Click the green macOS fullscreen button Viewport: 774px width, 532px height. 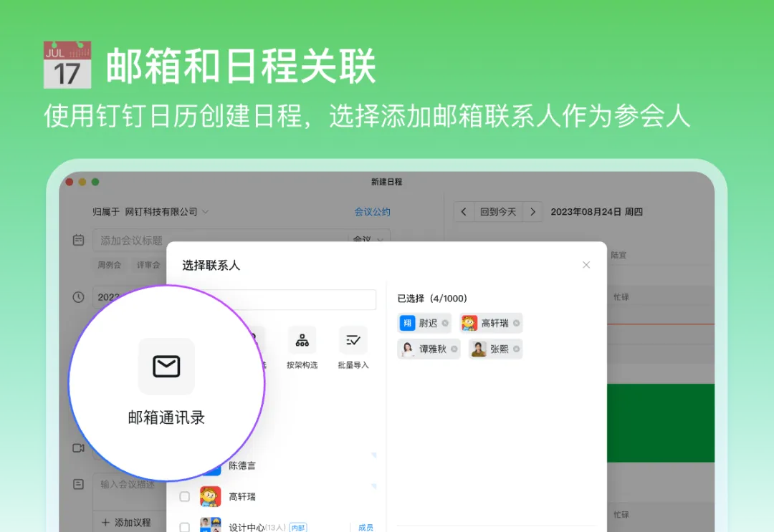point(95,182)
